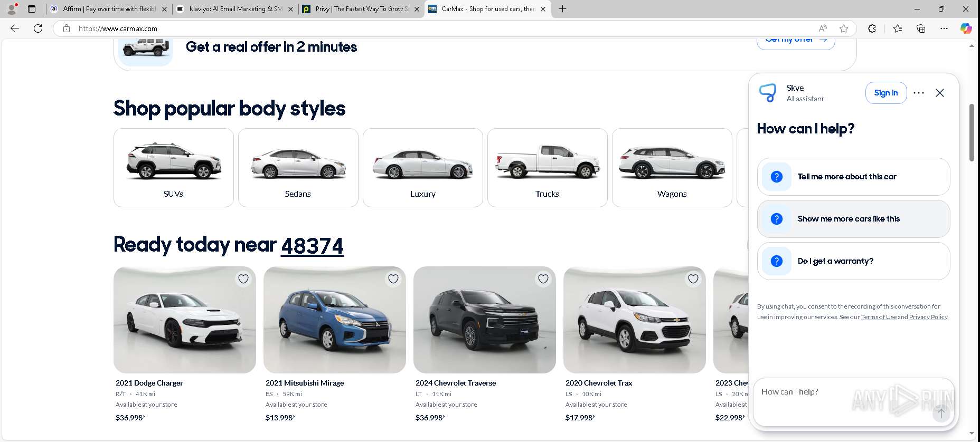Browse the Luxury body style card

pyautogui.click(x=423, y=168)
